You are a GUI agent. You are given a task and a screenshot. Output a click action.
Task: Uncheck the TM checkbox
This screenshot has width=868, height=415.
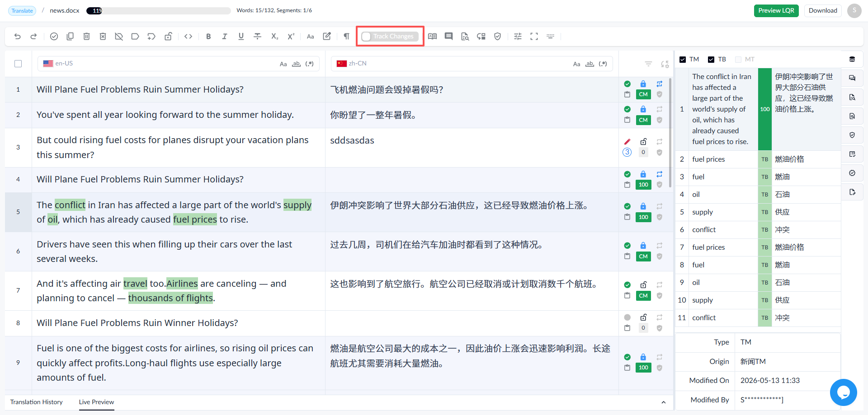point(683,60)
